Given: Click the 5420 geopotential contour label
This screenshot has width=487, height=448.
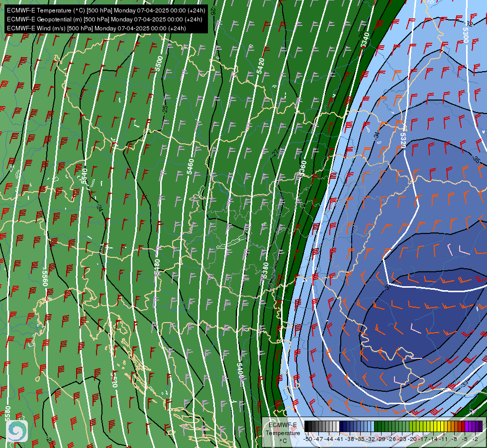Looking at the screenshot, I should [261, 66].
